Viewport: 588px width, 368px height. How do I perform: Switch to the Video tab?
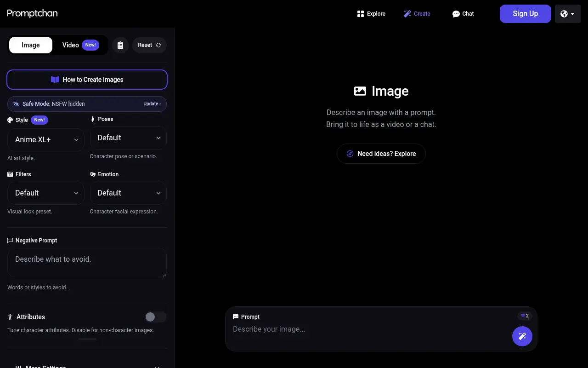point(80,45)
